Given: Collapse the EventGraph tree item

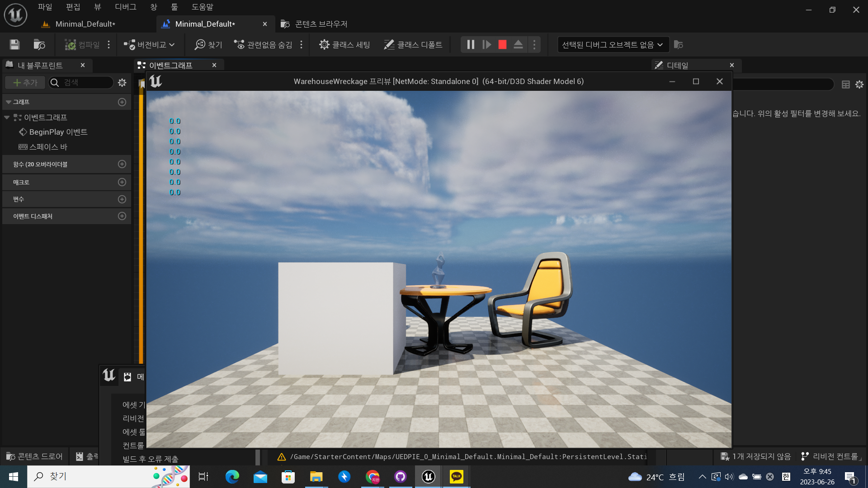Looking at the screenshot, I should coord(7,117).
